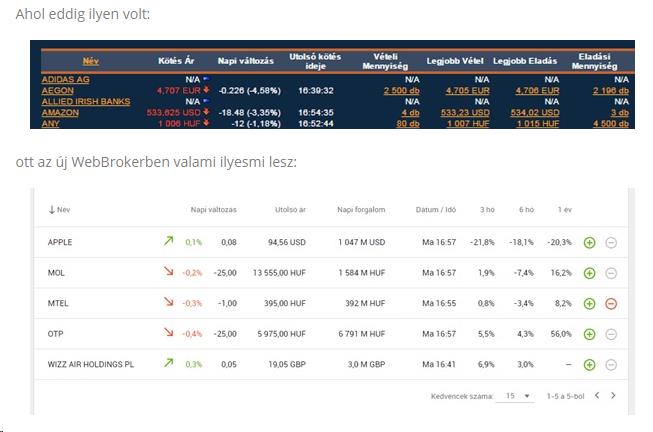Viewport: 653px width, 432px height.
Task: Select the MOL row name
Action: [x=56, y=273]
